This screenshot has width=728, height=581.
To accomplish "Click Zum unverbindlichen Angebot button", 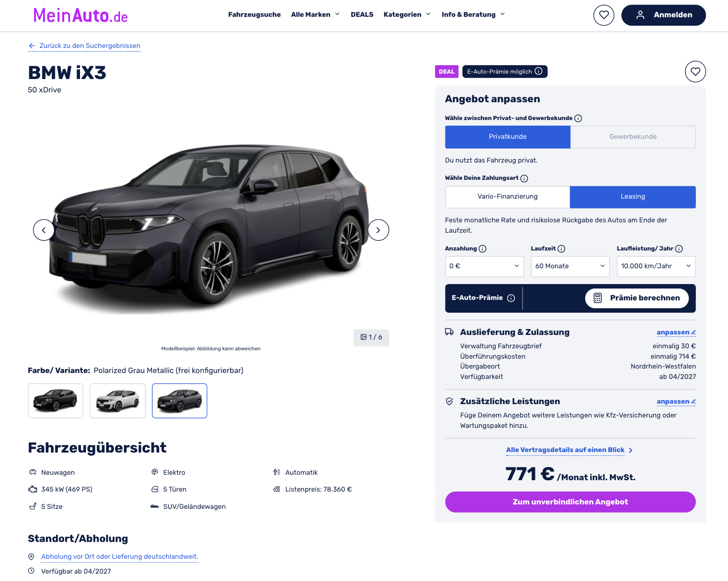I will (570, 502).
